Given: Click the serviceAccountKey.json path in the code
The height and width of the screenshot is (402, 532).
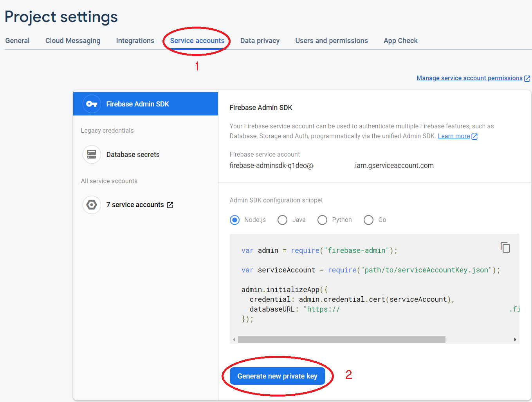Looking at the screenshot, I should click(x=427, y=270).
